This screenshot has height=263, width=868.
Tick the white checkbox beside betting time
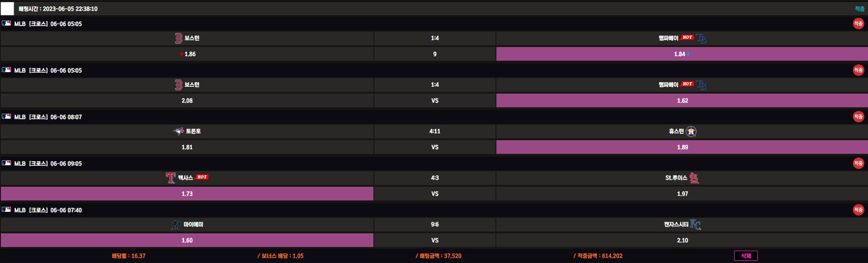(7, 9)
